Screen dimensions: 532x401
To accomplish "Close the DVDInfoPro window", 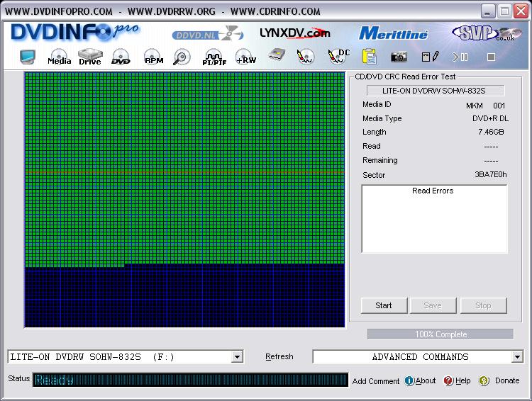I will pos(521,11).
